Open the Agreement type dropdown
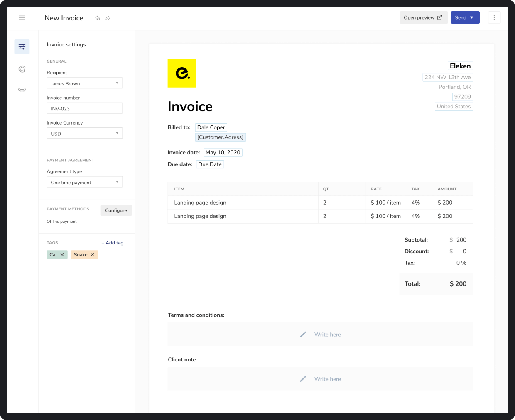 (x=85, y=182)
